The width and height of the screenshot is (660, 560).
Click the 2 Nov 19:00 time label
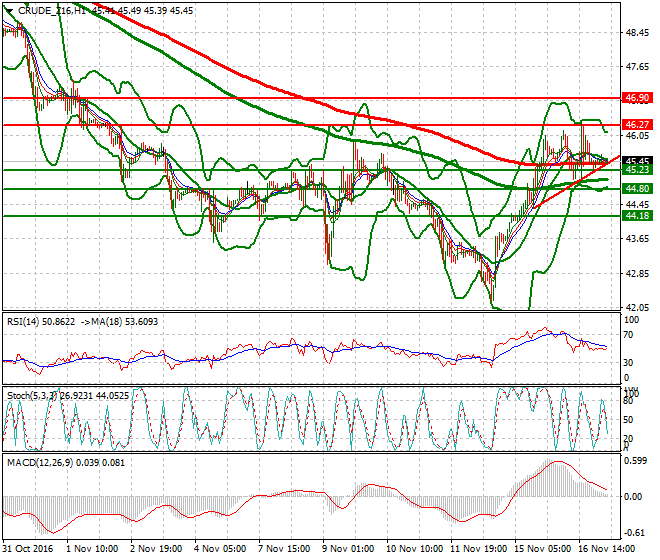point(156,549)
